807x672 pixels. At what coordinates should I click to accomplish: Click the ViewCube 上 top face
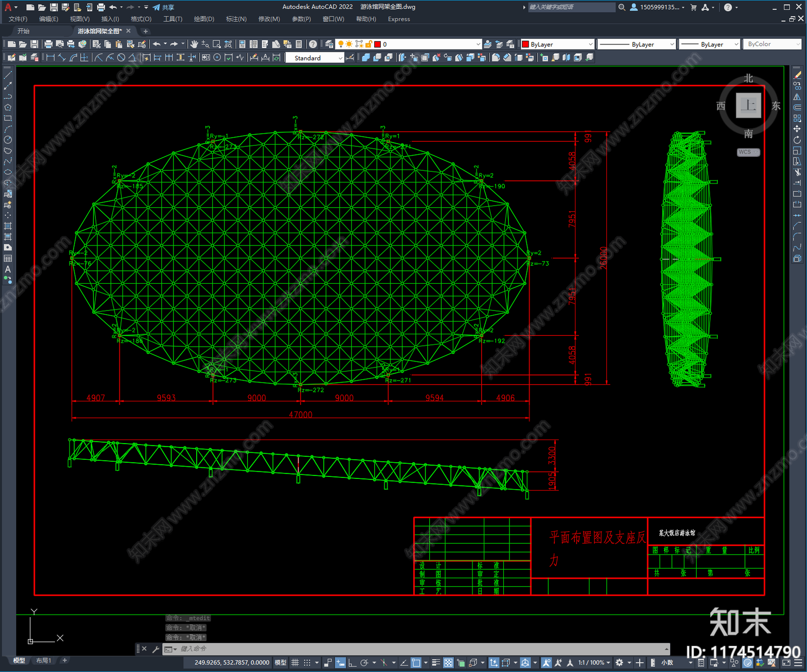(748, 105)
